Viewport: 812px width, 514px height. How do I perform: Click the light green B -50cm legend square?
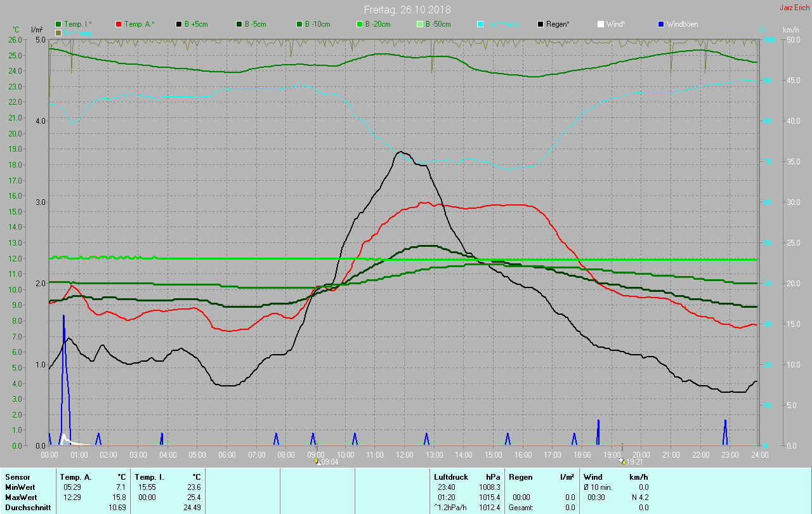click(x=419, y=24)
